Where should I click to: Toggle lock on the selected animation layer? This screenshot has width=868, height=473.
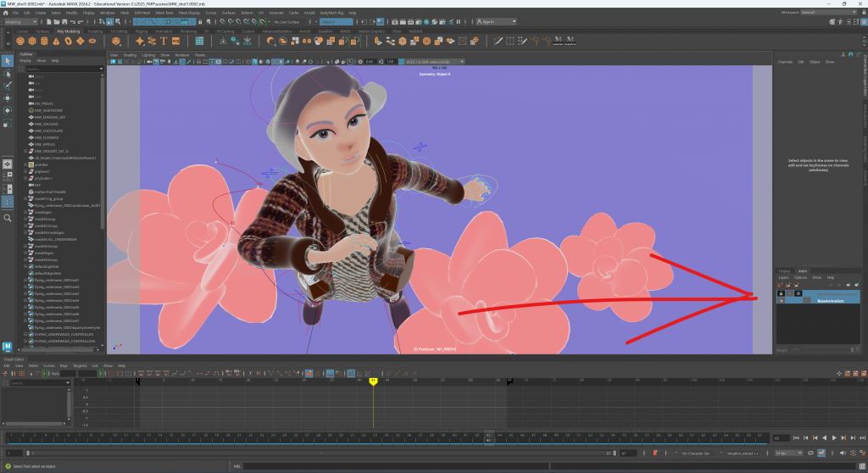click(x=781, y=292)
